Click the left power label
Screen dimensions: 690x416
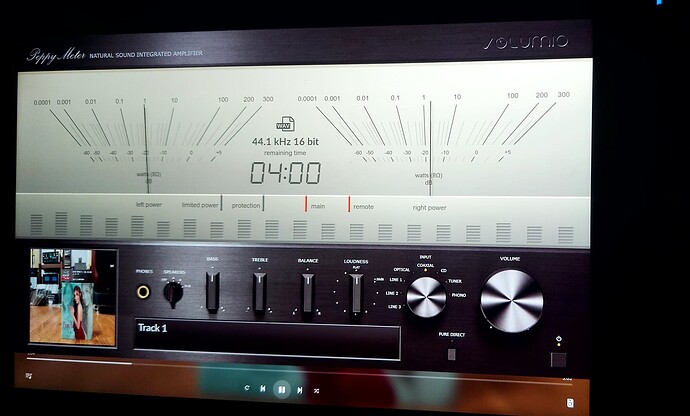pos(149,205)
